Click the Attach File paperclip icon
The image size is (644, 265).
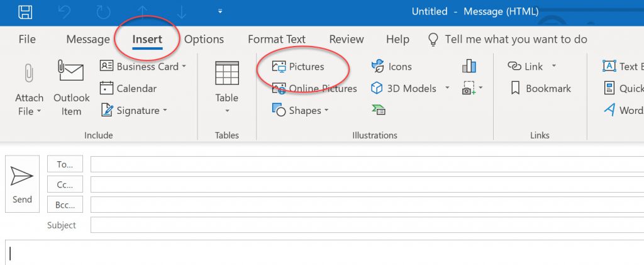tap(29, 73)
